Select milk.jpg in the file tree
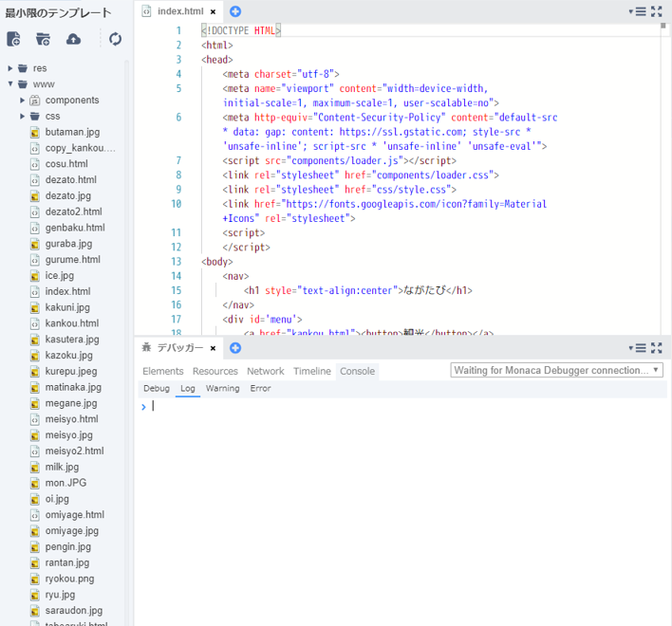The height and width of the screenshot is (626, 672). [62, 468]
